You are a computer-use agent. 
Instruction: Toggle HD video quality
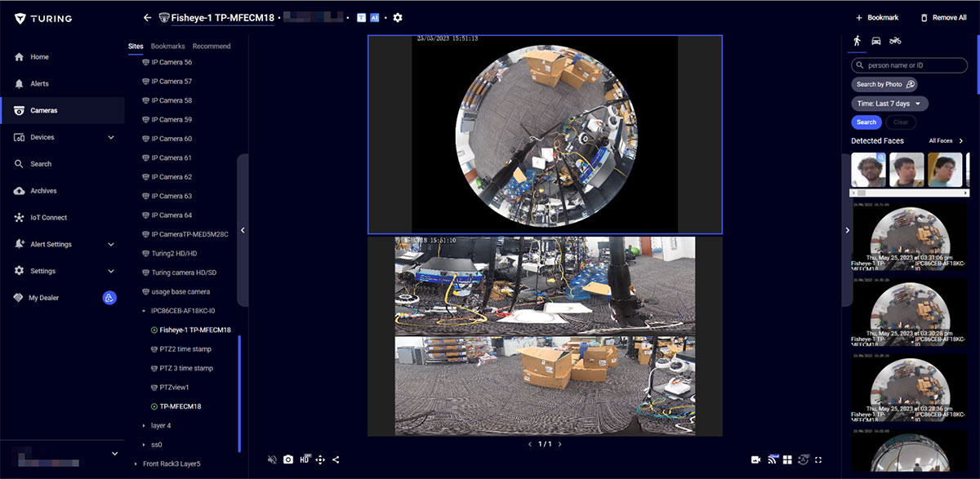click(x=305, y=459)
